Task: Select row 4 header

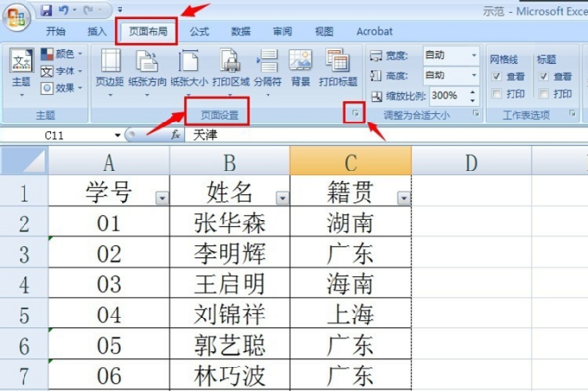Action: pos(24,282)
